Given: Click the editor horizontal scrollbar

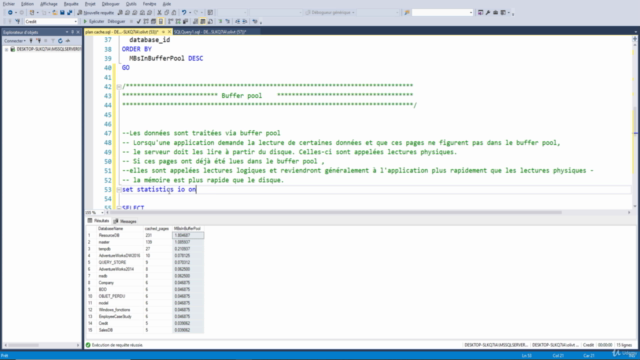Looking at the screenshot, I should 336,213.
